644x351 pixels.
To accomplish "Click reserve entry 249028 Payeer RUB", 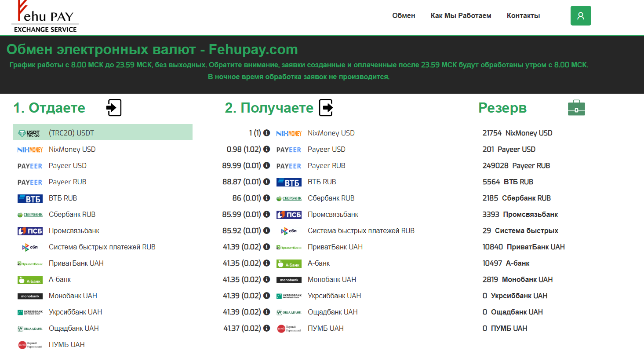I will 516,165.
